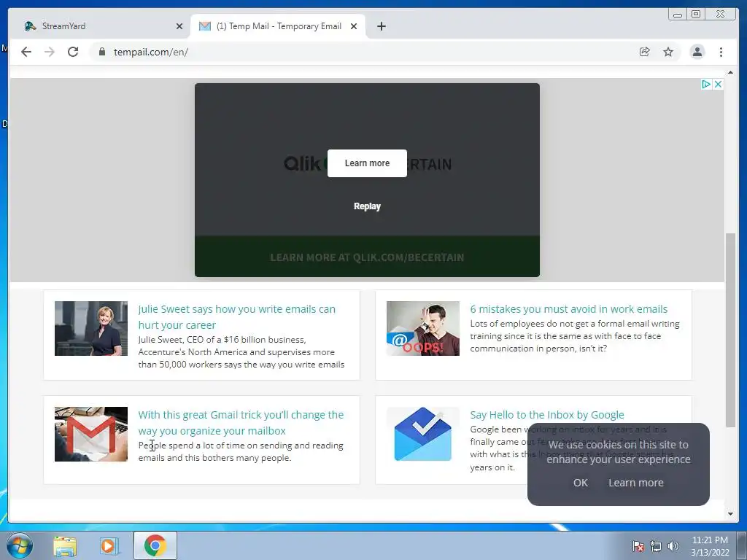Viewport: 747px width, 560px height.
Task: Click the address bar URL tempail.com/en/
Action: click(150, 52)
